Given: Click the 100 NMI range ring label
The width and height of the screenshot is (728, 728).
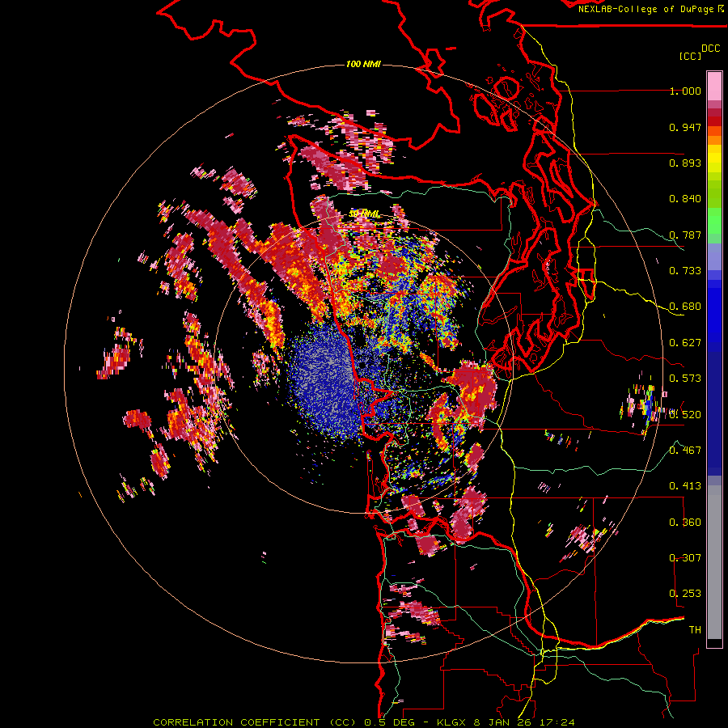Looking at the screenshot, I should pos(363,64).
